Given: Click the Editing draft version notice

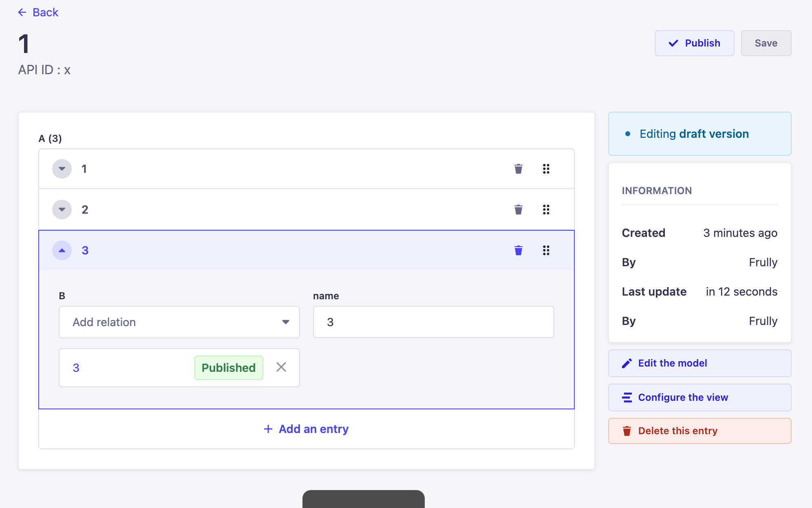Looking at the screenshot, I should (x=699, y=134).
